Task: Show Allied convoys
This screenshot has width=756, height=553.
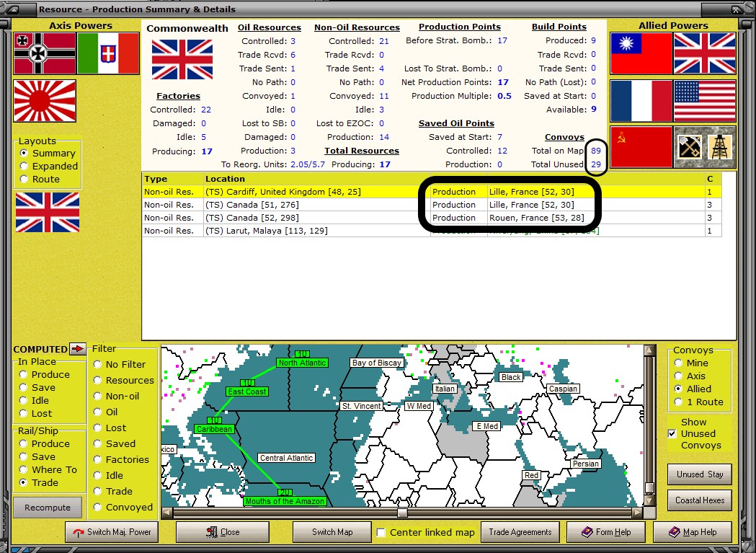Action: 693,389
